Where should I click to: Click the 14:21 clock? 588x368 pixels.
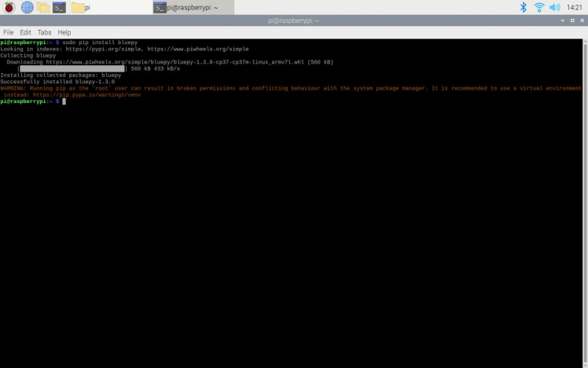tap(574, 7)
